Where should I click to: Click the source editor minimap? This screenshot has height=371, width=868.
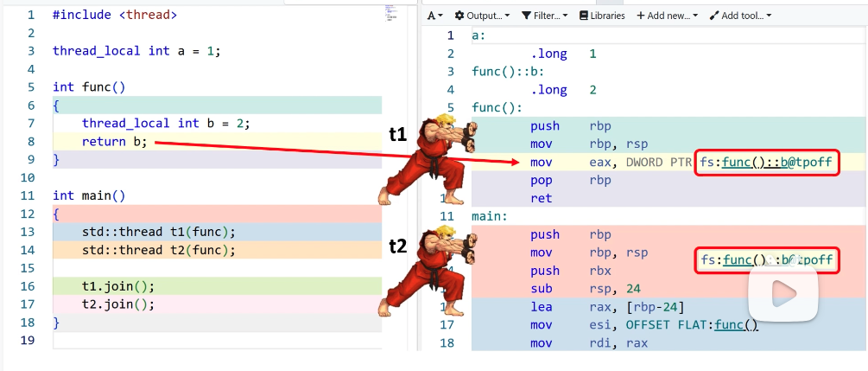[x=391, y=14]
